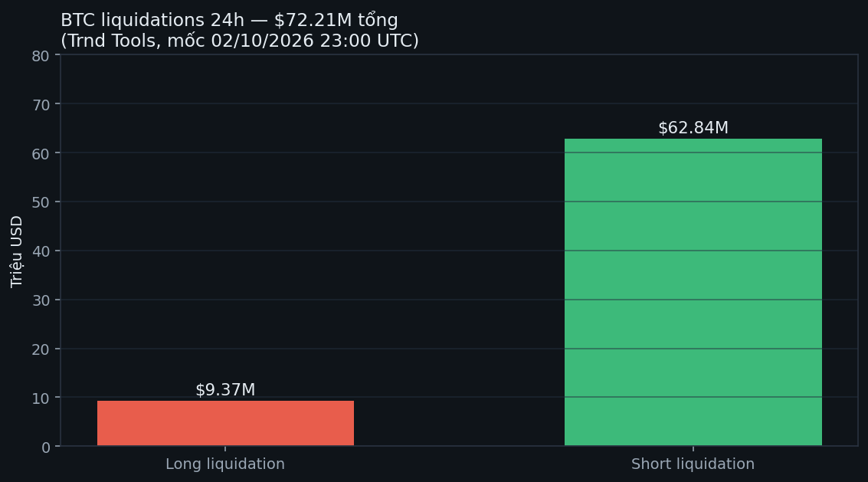Click the $9.37M value label
The height and width of the screenshot is (482, 868).
coord(225,389)
